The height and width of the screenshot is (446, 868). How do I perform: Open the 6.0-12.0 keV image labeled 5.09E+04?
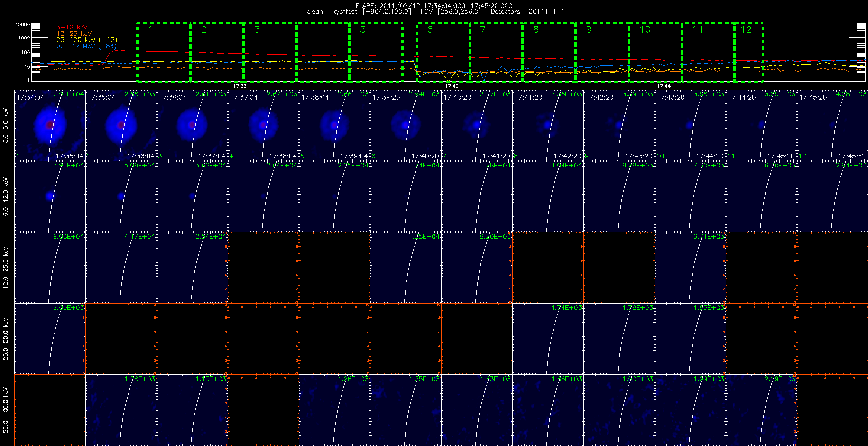coord(121,196)
